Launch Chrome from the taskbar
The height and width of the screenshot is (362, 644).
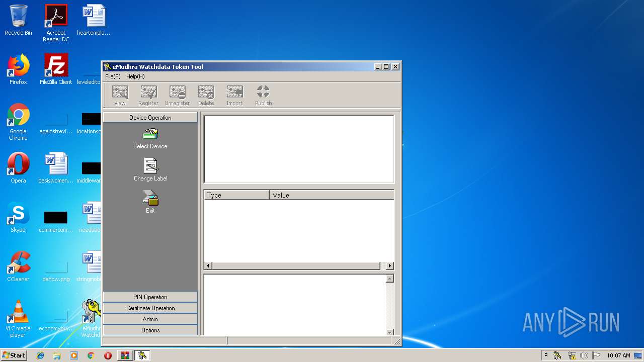(x=91, y=355)
